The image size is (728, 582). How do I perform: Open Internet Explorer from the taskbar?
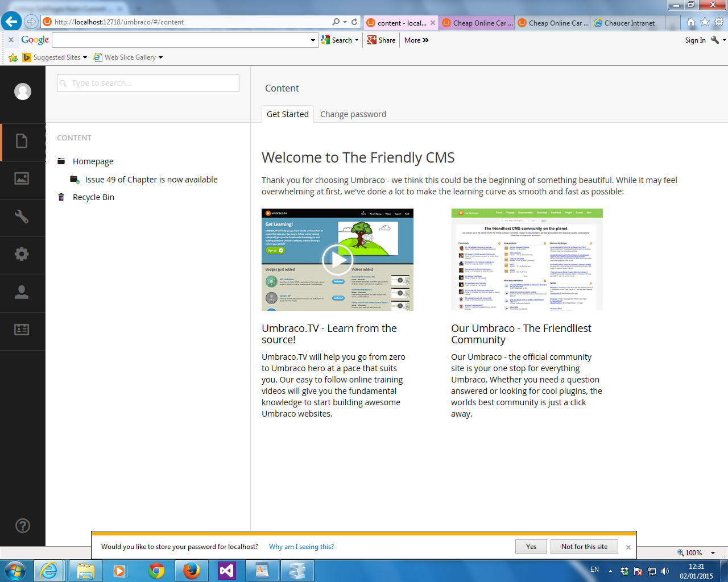point(49,571)
